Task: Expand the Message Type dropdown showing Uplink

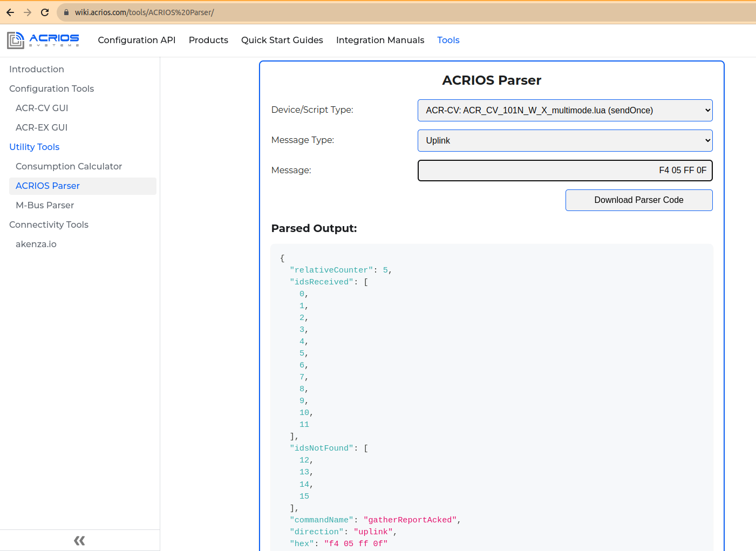Action: coord(564,140)
